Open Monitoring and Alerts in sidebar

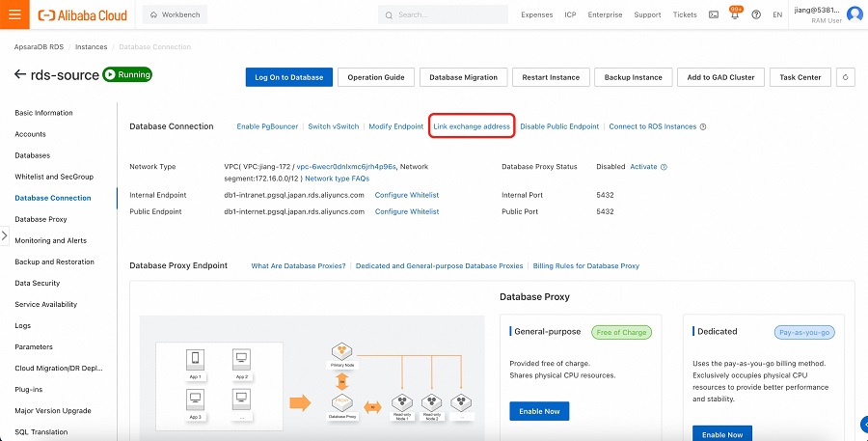pos(50,240)
